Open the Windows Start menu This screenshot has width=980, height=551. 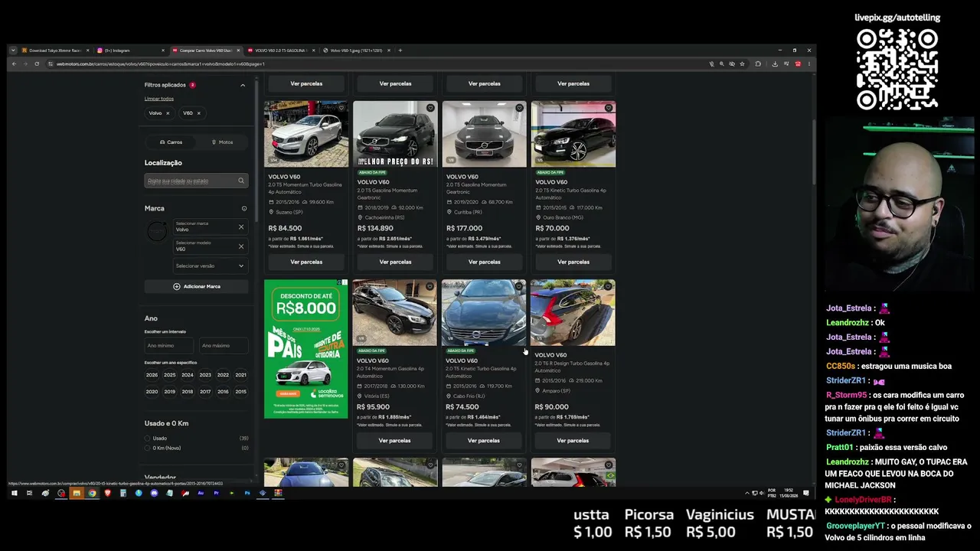pyautogui.click(x=14, y=493)
